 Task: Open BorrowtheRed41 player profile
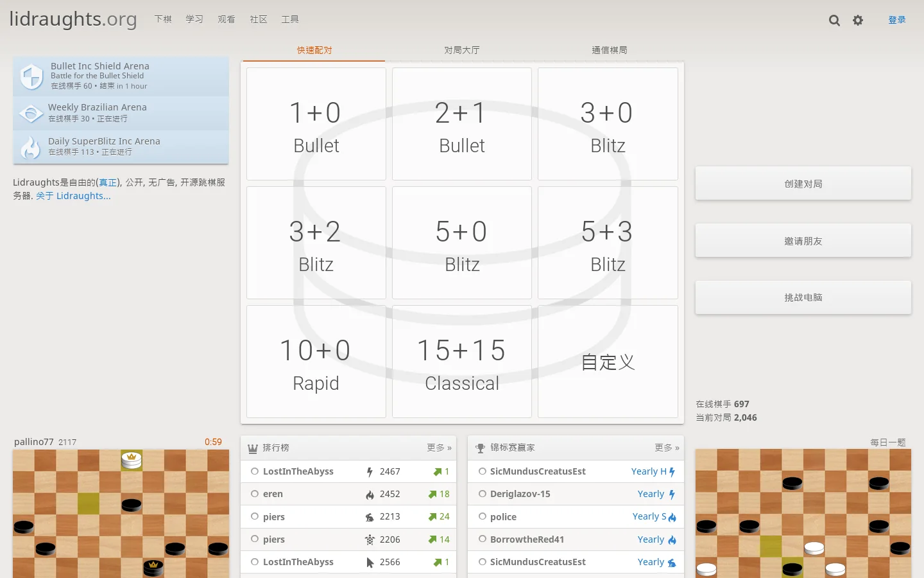tap(527, 539)
